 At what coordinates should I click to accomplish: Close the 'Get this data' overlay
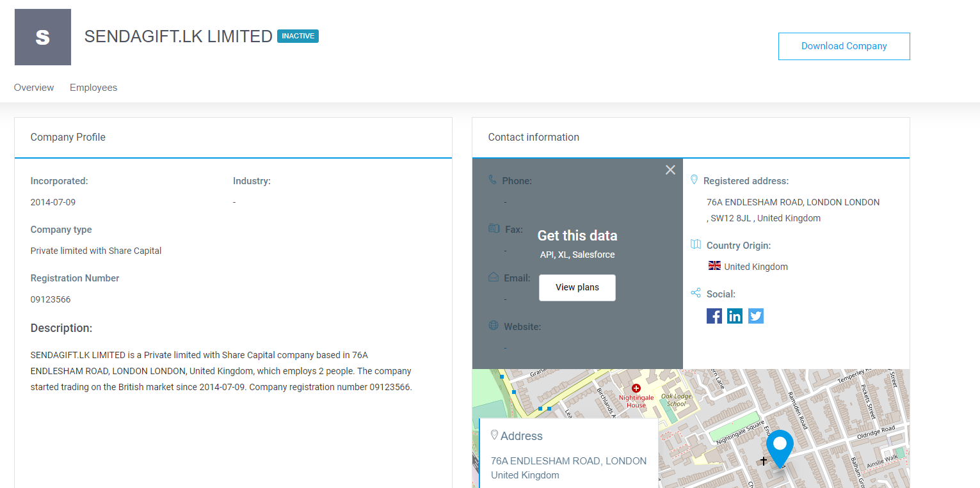coord(670,169)
